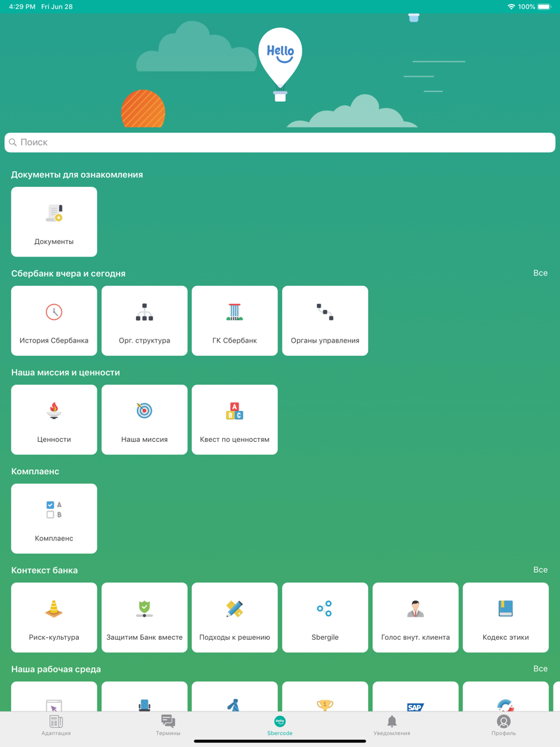Image resolution: width=560 pixels, height=747 pixels.
Task: Open Орг. структура hierarchy icon card
Action: coord(145,321)
